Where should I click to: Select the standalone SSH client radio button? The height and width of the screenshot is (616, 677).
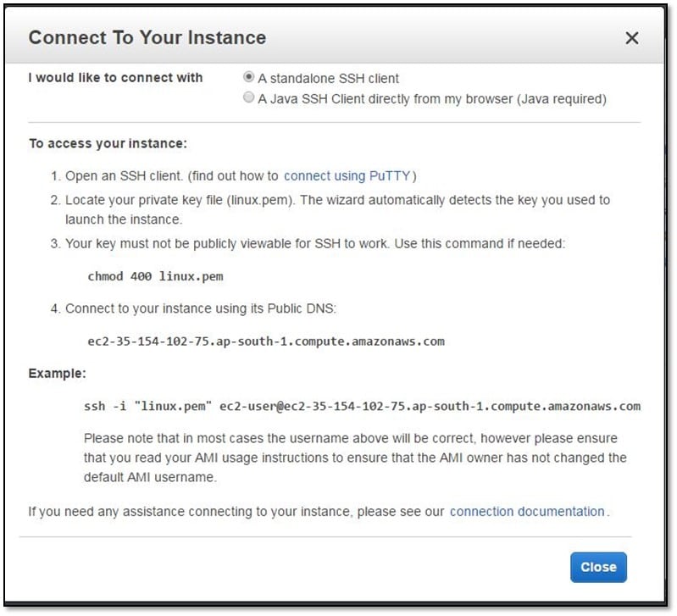pos(249,77)
